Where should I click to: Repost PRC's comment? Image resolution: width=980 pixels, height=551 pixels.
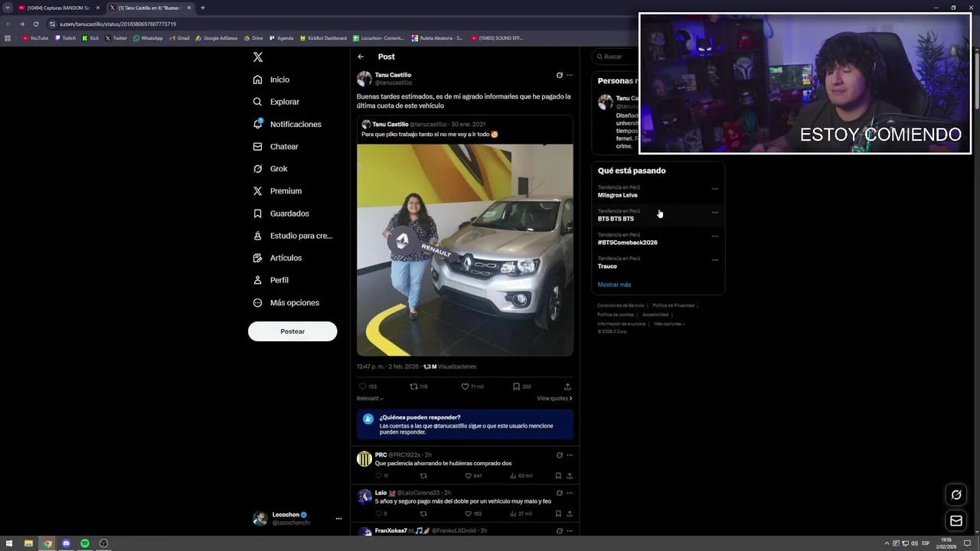[423, 476]
